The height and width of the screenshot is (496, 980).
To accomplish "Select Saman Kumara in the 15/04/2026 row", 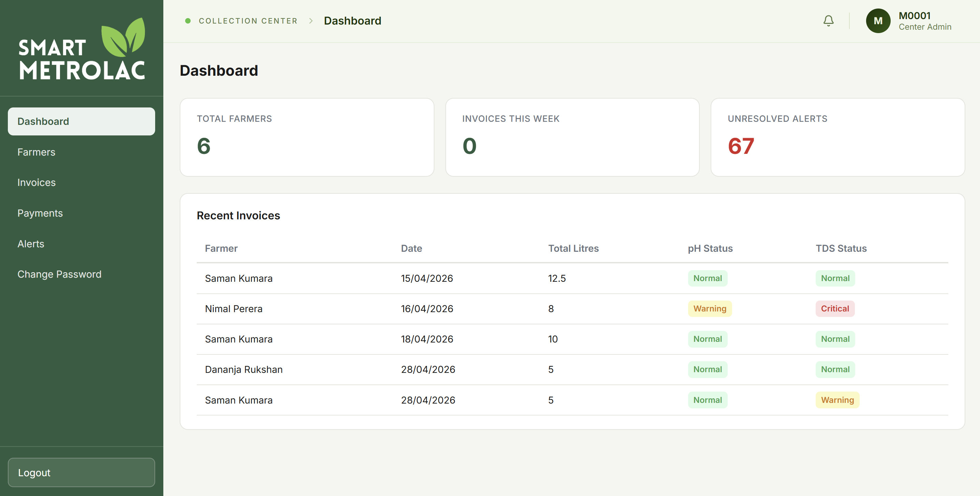I will 239,278.
